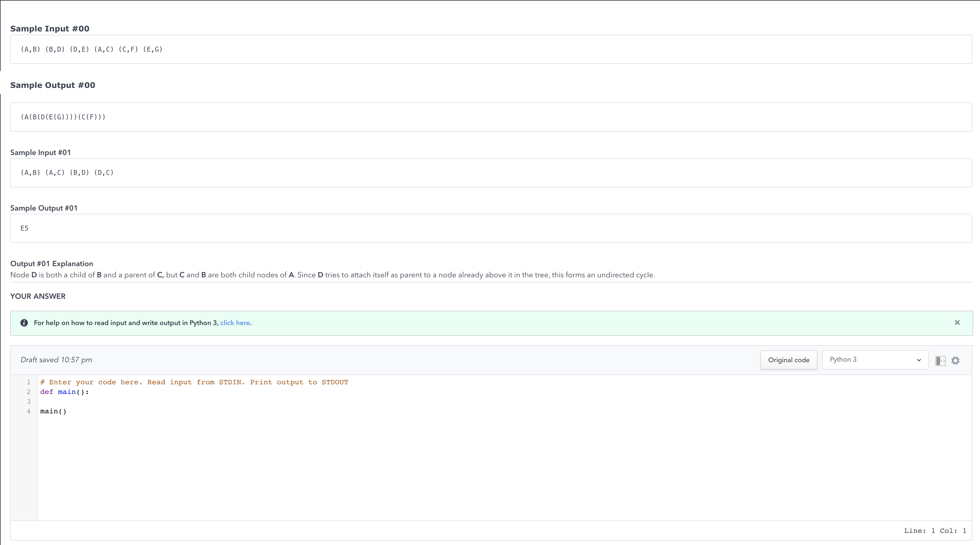Open editor settings gear icon
The image size is (980, 545).
coord(955,360)
